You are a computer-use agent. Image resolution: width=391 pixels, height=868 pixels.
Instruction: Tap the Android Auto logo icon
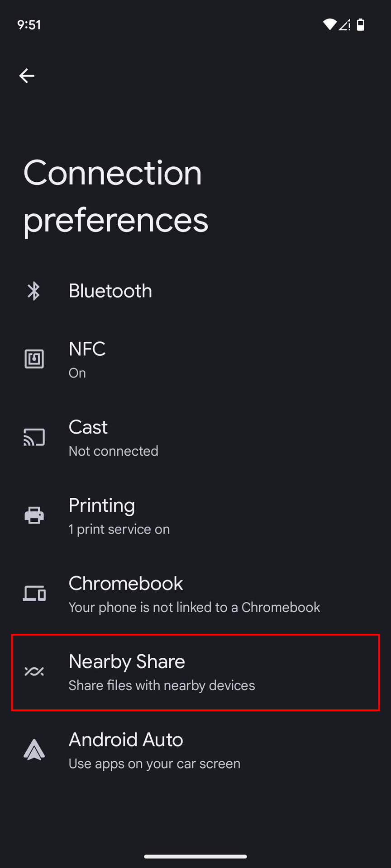pos(34,750)
